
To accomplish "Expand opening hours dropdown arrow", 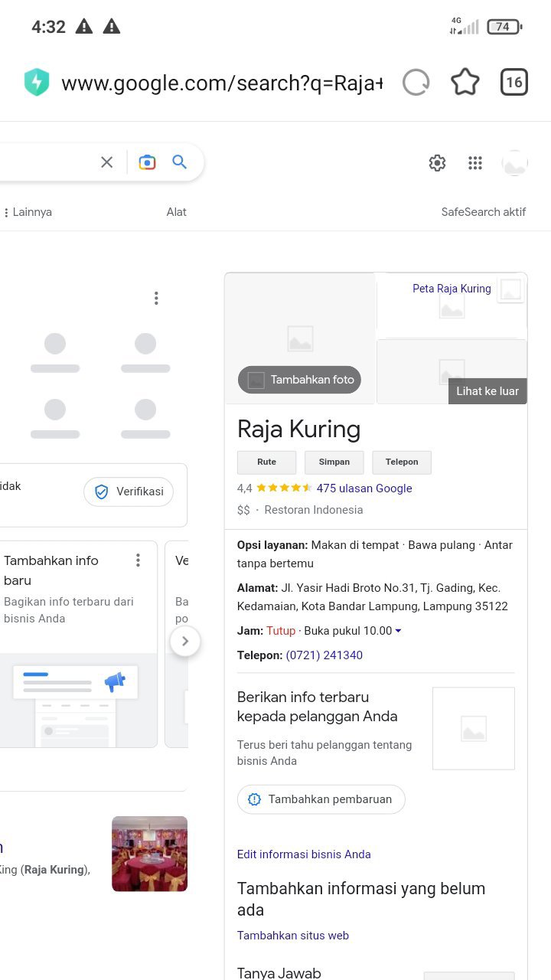I will pyautogui.click(x=398, y=632).
